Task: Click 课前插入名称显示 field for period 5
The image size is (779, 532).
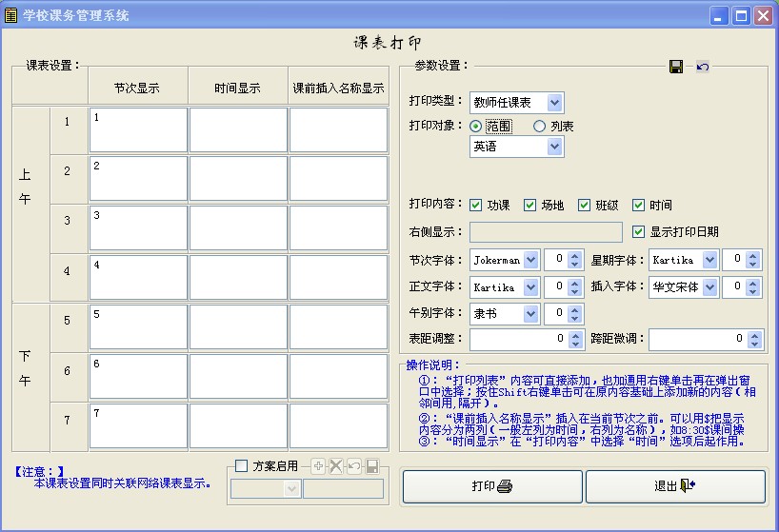Action: (338, 327)
